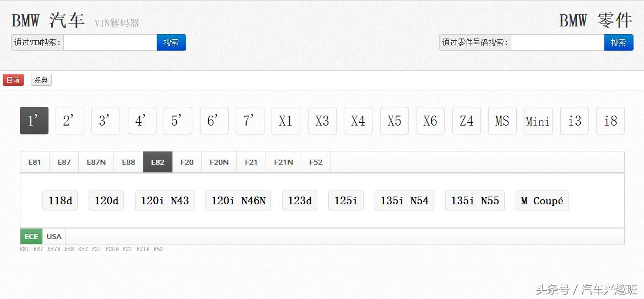Select the 7' series button

(250, 121)
